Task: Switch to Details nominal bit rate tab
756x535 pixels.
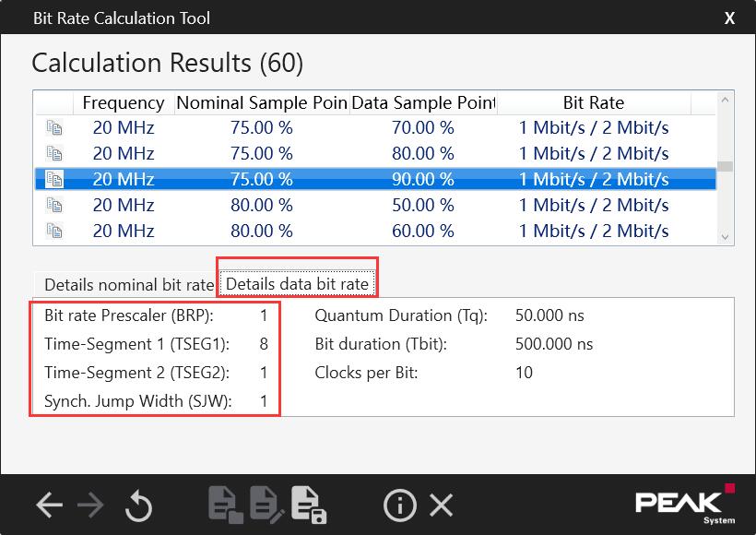Action: tap(129, 284)
